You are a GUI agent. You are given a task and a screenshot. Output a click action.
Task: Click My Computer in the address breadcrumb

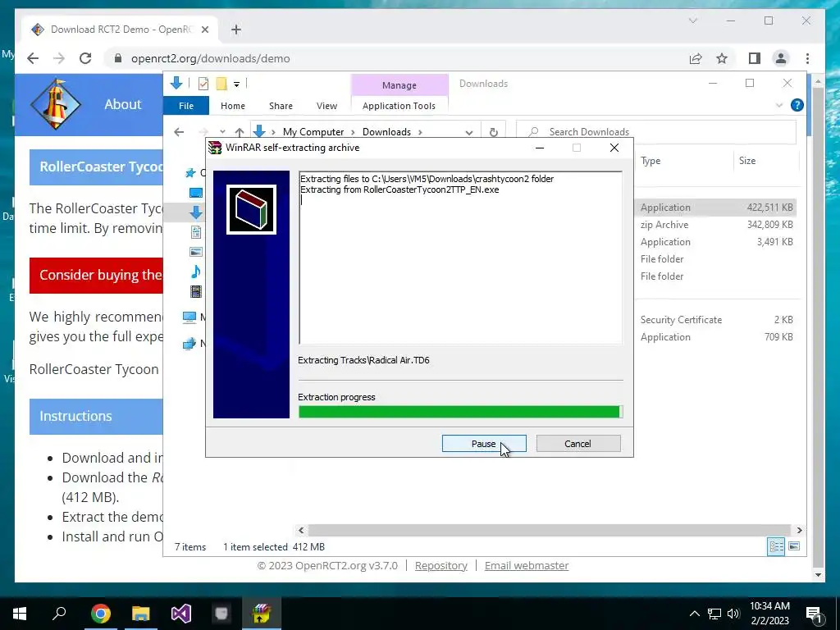point(313,132)
